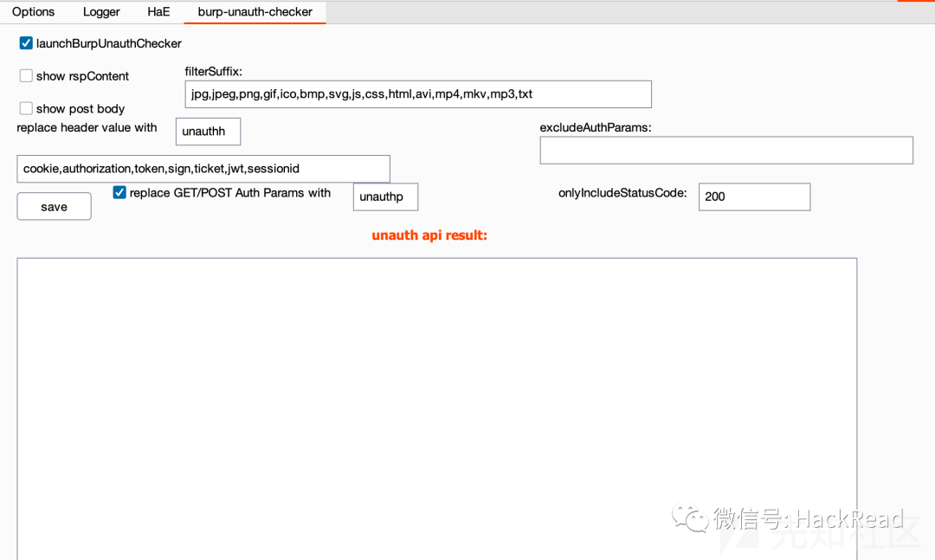Switch to the Logger tab
This screenshot has height=560, width=935.
101,12
